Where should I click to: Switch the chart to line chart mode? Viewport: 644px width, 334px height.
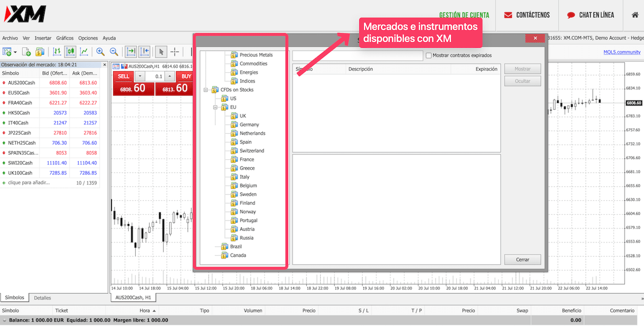pyautogui.click(x=84, y=51)
